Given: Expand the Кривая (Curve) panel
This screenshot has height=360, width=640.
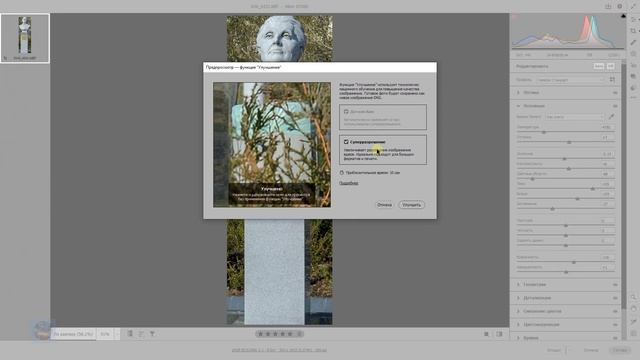Looking at the screenshot, I should (x=518, y=338).
